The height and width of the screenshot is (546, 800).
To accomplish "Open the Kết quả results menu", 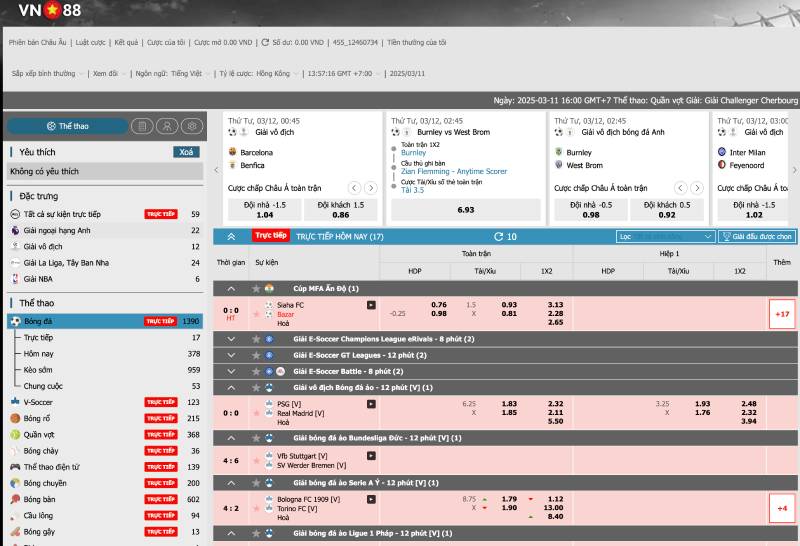I will click(x=126, y=43).
